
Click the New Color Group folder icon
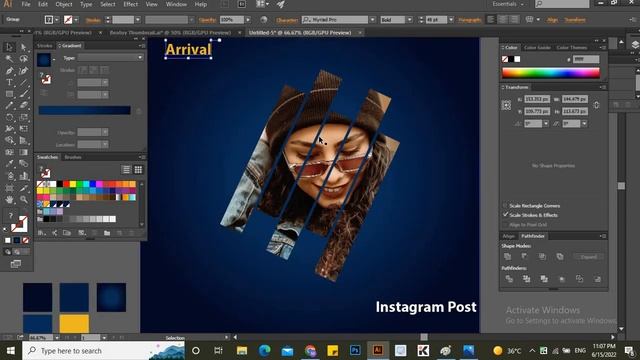tap(107, 233)
